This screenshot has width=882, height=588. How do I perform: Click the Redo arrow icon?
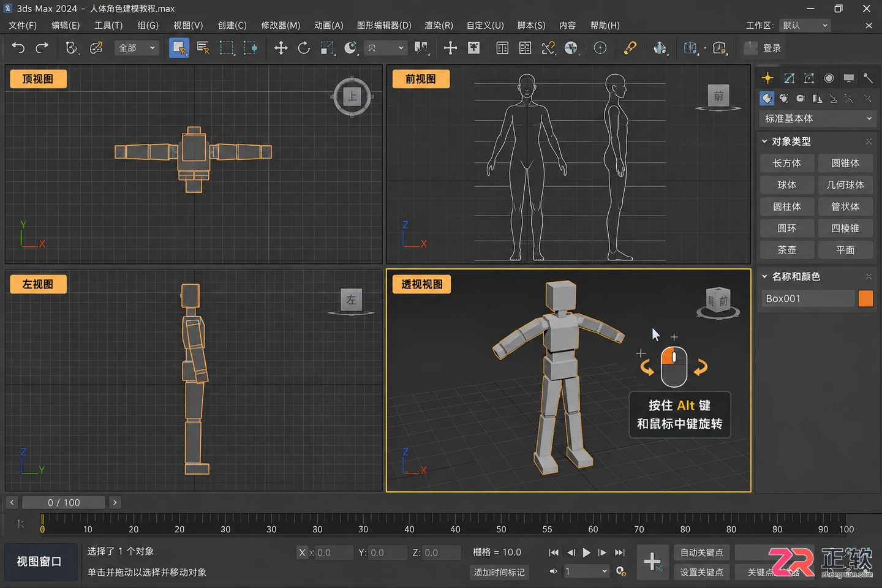tap(42, 48)
